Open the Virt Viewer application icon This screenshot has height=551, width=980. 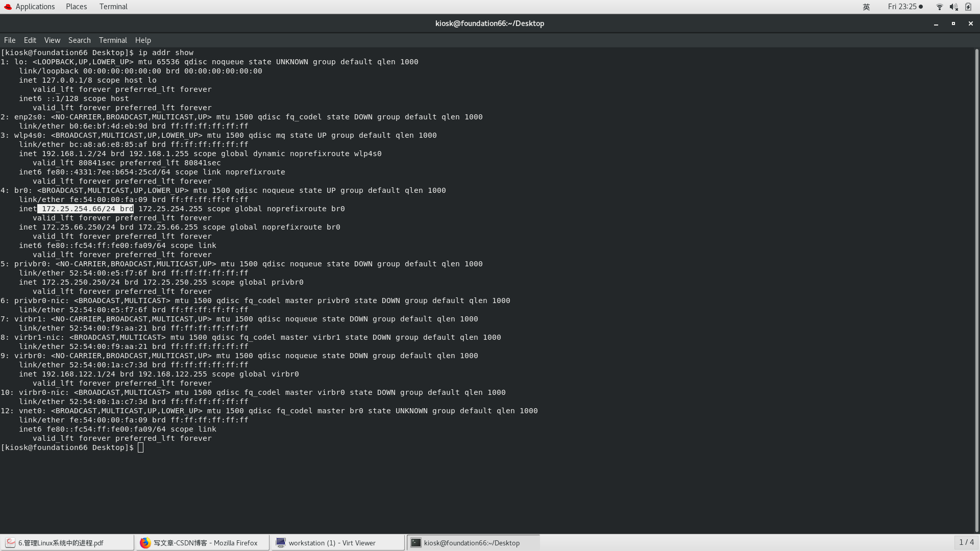[x=281, y=543]
